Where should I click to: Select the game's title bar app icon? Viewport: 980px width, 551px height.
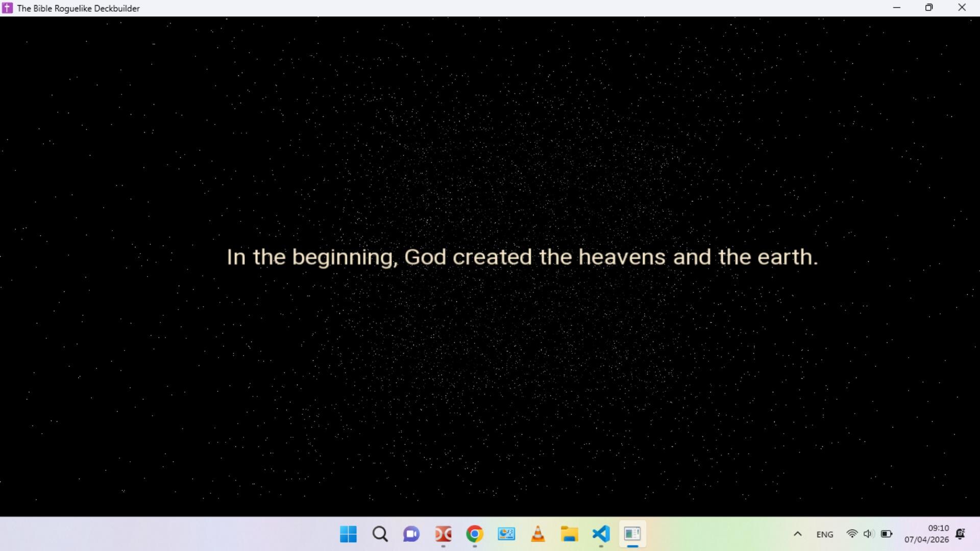[x=8, y=8]
